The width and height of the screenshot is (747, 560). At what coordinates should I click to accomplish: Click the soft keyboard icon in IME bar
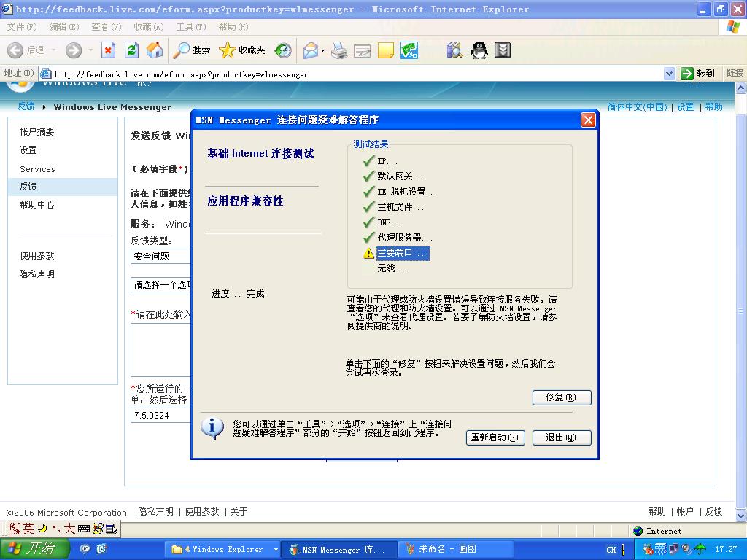click(x=84, y=528)
